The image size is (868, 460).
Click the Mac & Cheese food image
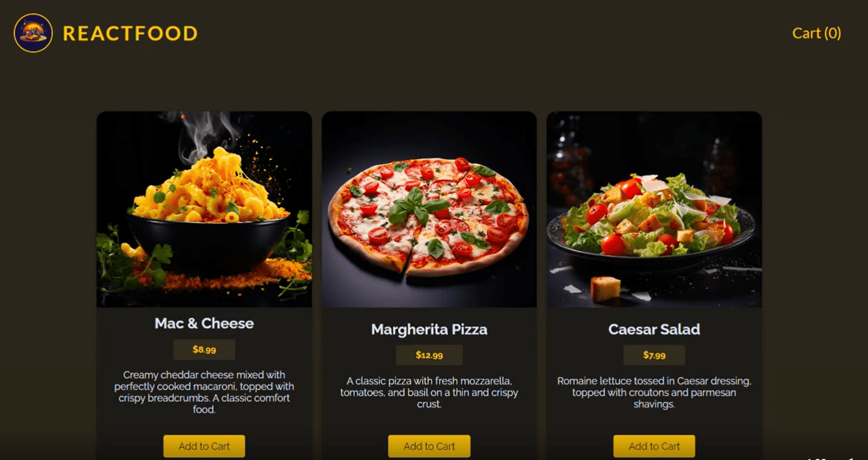tap(204, 209)
